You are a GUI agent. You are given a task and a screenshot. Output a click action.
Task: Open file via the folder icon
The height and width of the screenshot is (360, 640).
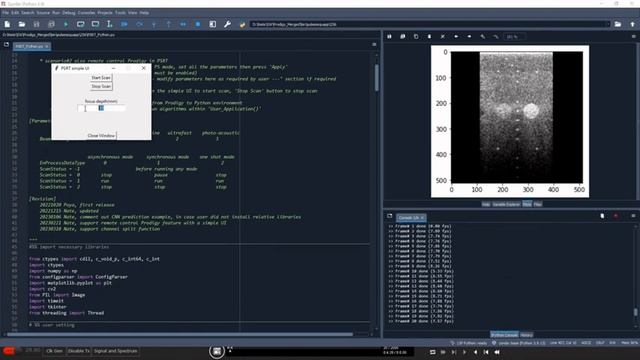(x=22, y=24)
